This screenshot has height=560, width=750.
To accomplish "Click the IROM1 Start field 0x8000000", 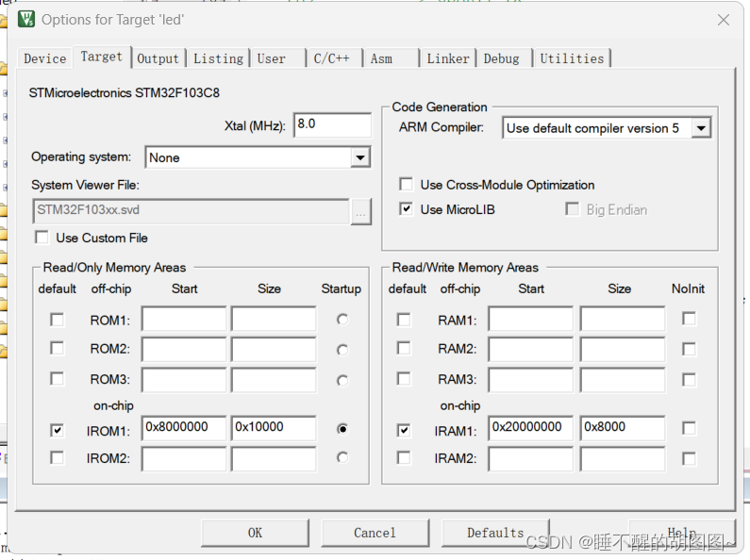I will (x=184, y=428).
